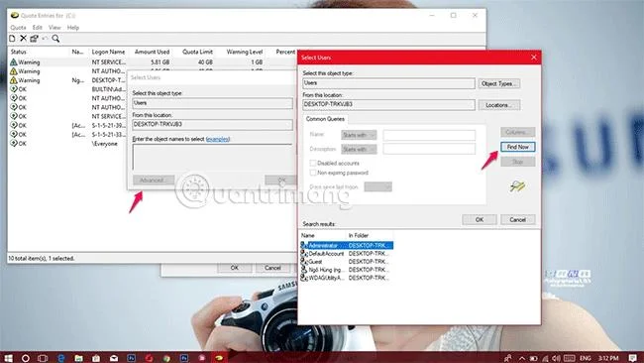This screenshot has height=363, width=644.
Task: Click the ENG language indicator in taskbar
Action: pos(585,358)
